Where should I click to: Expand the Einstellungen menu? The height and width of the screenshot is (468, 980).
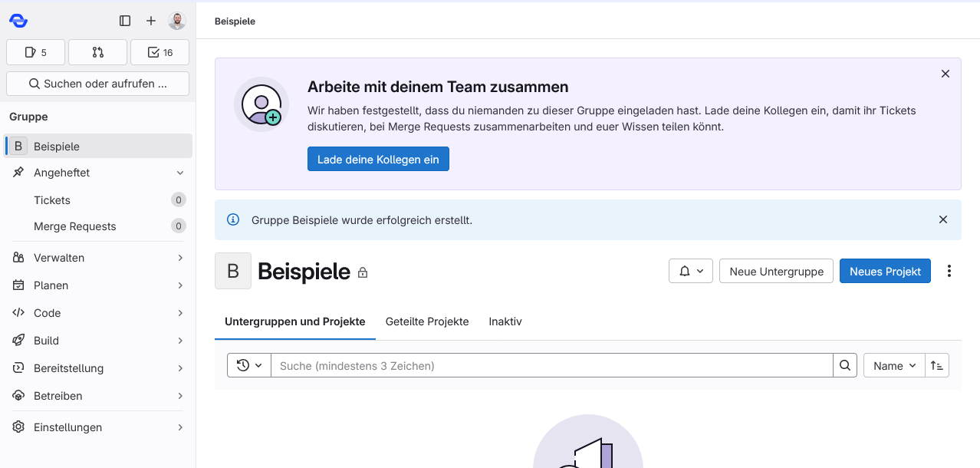click(98, 427)
